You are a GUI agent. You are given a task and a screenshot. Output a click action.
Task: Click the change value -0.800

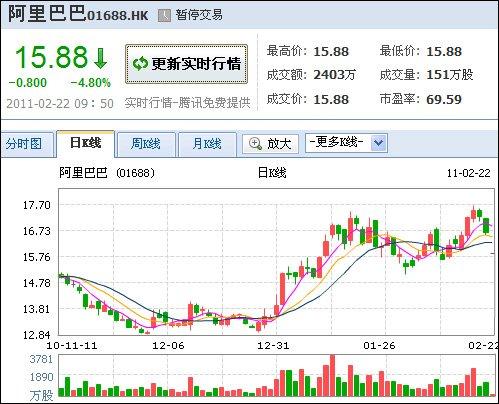click(x=28, y=83)
